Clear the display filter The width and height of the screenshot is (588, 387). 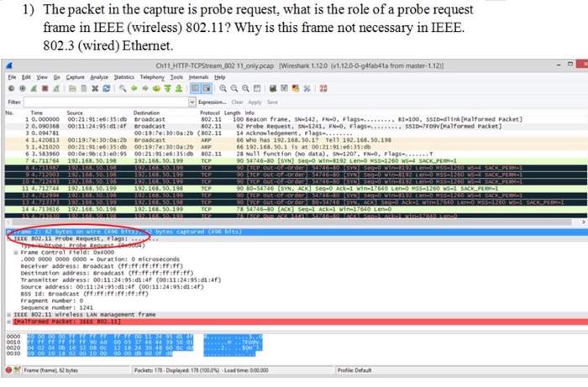pyautogui.click(x=237, y=102)
